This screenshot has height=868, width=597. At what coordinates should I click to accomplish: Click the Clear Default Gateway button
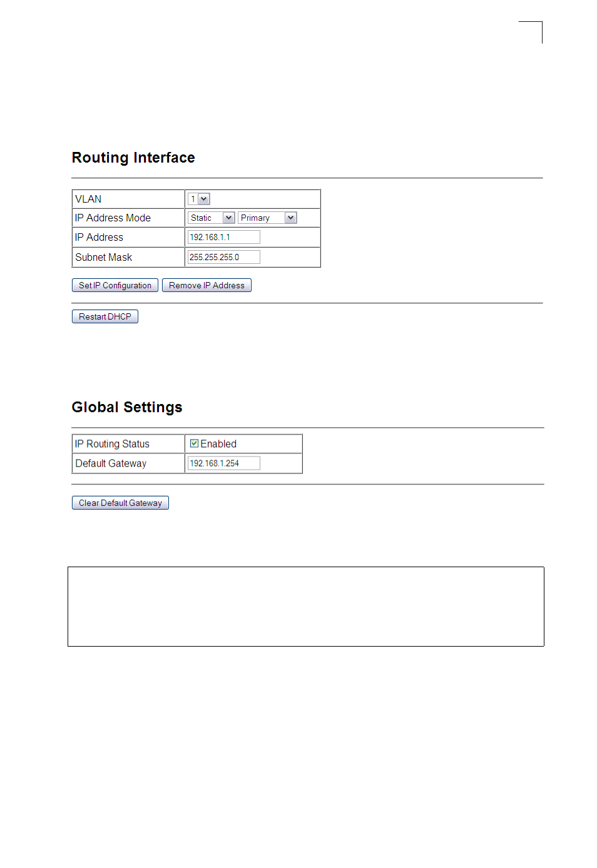click(120, 503)
